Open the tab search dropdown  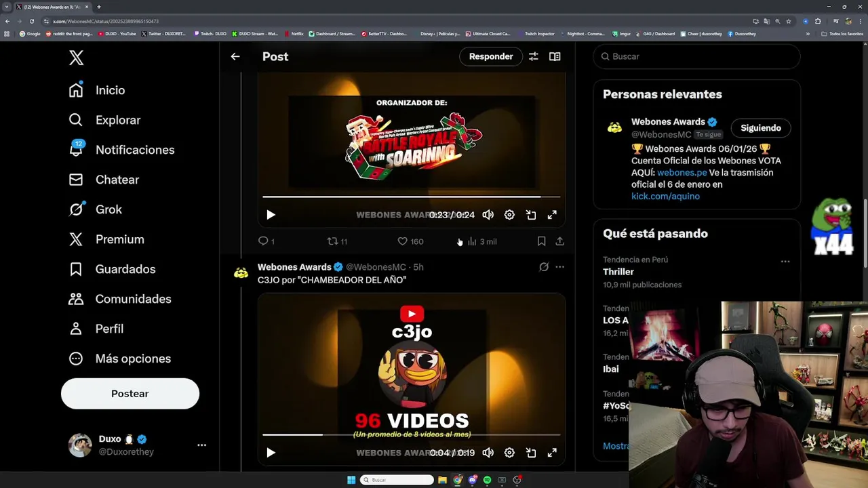(x=7, y=7)
